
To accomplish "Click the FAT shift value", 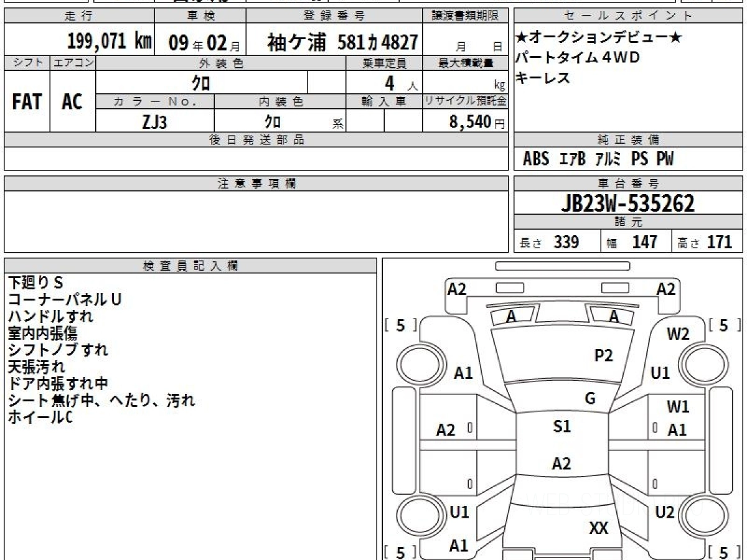I will [x=27, y=102].
